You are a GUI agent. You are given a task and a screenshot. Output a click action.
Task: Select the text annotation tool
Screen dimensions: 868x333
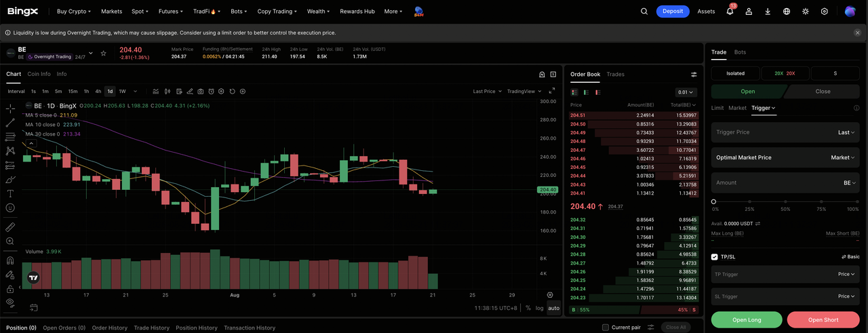tap(10, 194)
